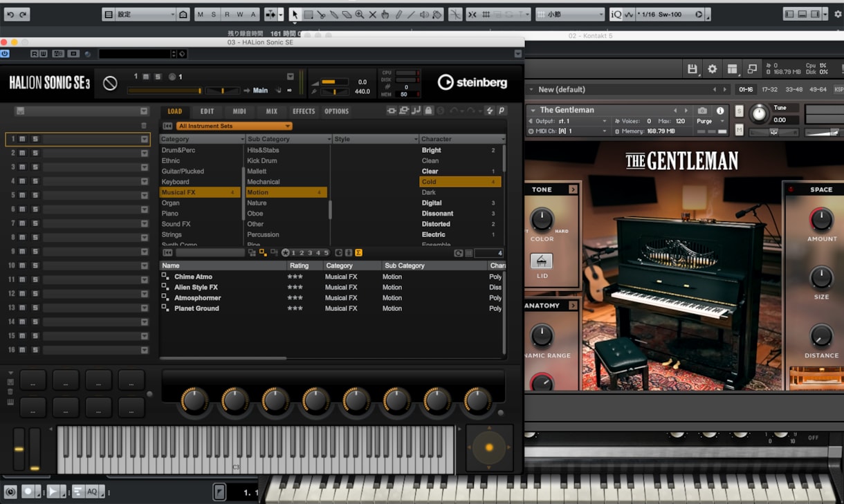Image resolution: width=844 pixels, height=504 pixels.
Task: Open The Gentleman snapshot camera view
Action: 702,111
